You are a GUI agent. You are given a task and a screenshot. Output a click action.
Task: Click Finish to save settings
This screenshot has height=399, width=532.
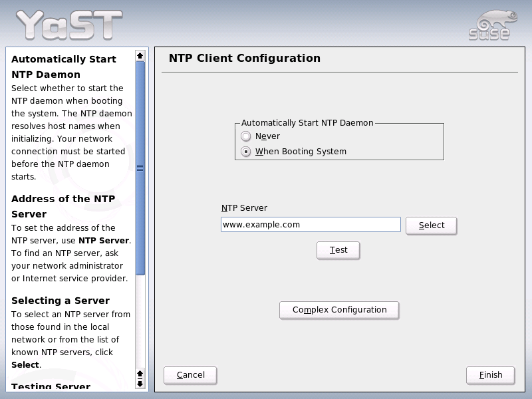click(x=491, y=375)
